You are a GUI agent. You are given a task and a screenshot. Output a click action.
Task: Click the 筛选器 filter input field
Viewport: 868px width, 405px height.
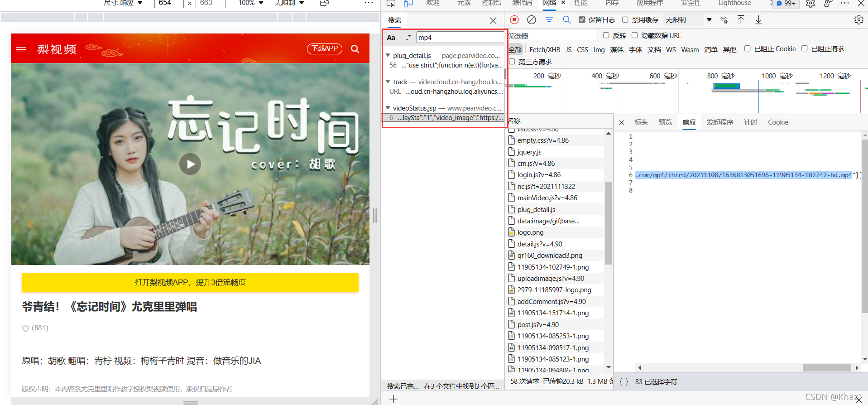point(552,36)
